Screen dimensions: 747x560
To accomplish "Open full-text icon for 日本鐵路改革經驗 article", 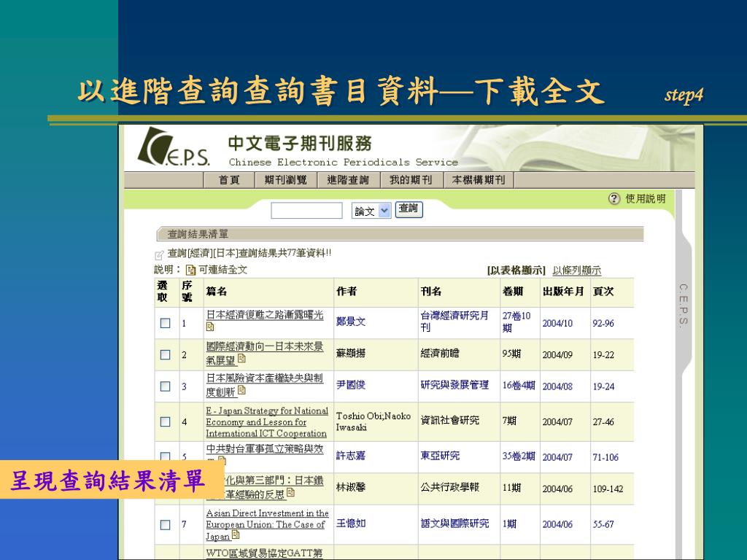I will [290, 493].
